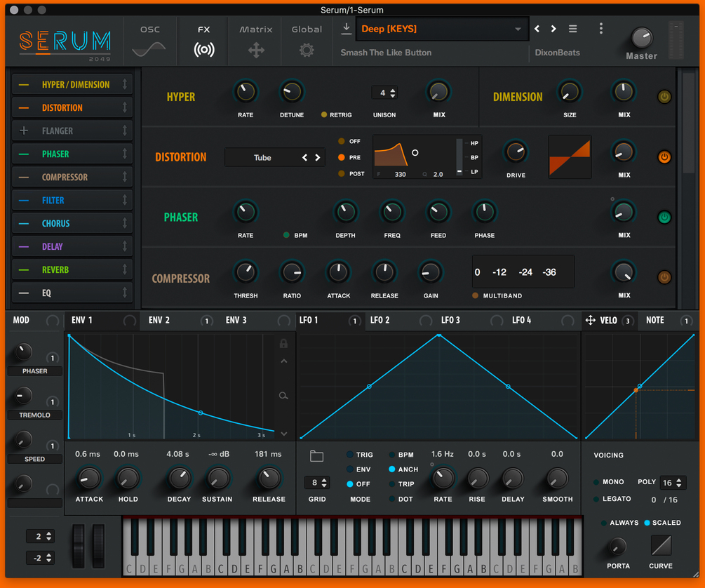
Task: Click the Chorus reorder arrows handle
Action: [x=125, y=223]
